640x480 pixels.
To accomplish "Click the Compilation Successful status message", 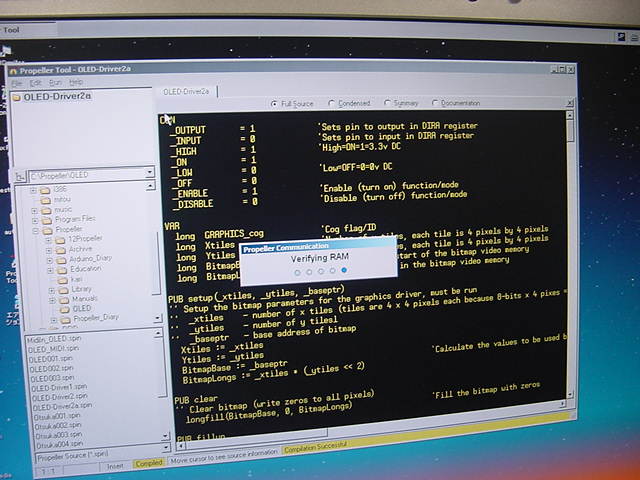I will point(315,447).
